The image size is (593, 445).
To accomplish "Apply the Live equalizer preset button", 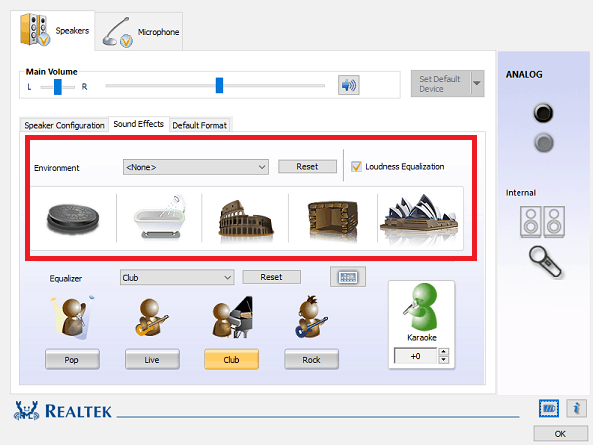I will pyautogui.click(x=152, y=359).
